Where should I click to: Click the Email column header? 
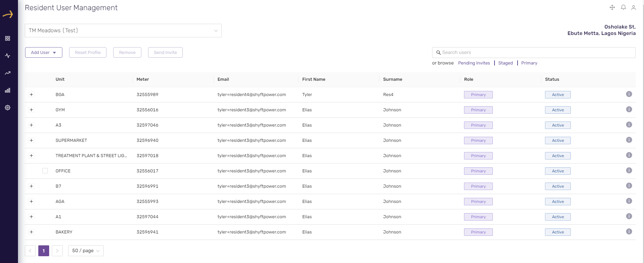coord(223,79)
